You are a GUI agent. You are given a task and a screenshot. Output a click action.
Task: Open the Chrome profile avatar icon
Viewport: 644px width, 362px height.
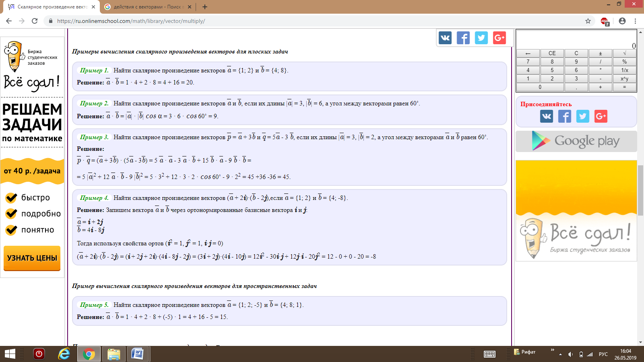click(x=622, y=21)
